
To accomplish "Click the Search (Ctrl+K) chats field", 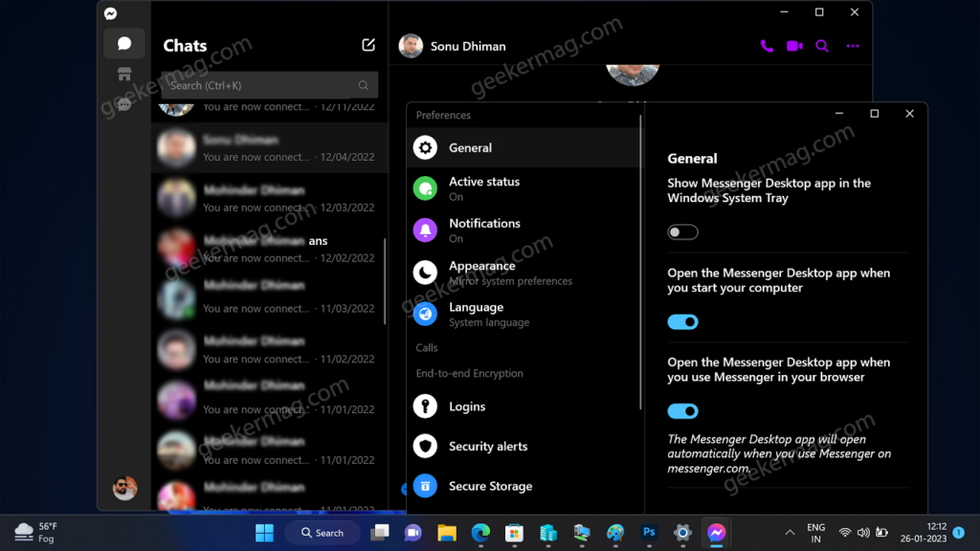I will (269, 85).
